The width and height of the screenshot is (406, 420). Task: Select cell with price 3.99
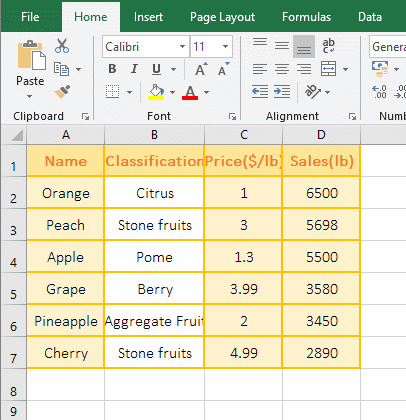(x=244, y=289)
